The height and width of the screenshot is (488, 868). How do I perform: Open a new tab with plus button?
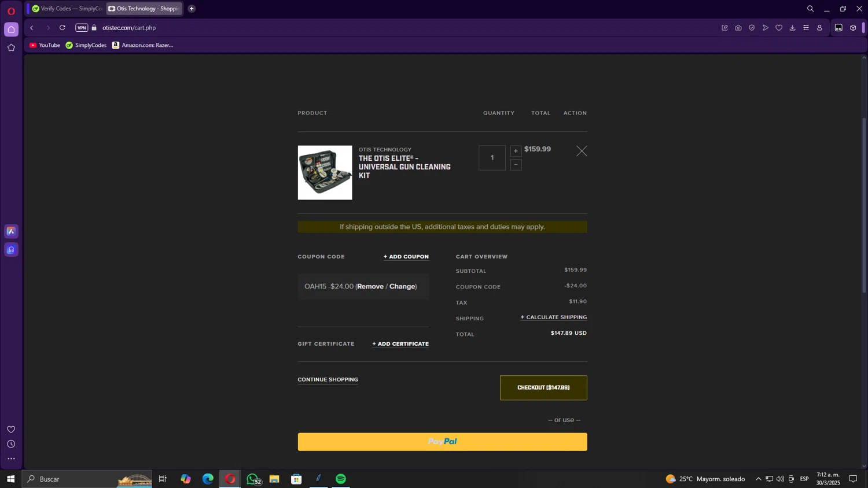click(x=192, y=9)
